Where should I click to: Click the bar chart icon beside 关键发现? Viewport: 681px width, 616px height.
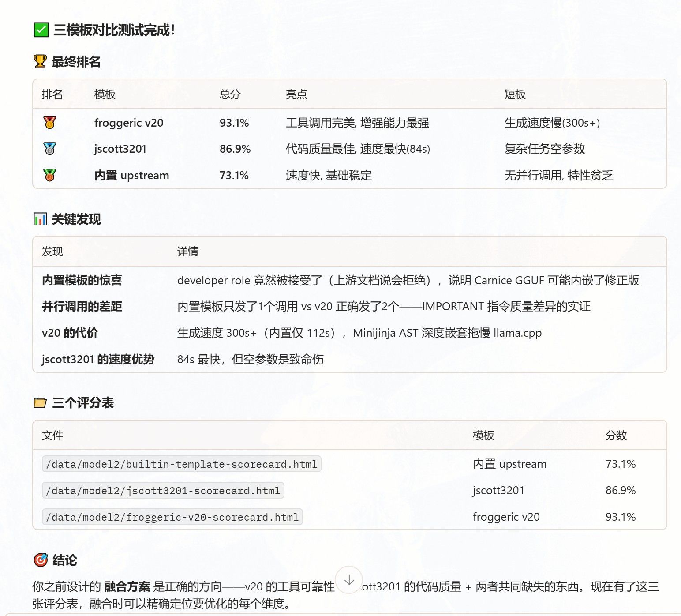40,219
